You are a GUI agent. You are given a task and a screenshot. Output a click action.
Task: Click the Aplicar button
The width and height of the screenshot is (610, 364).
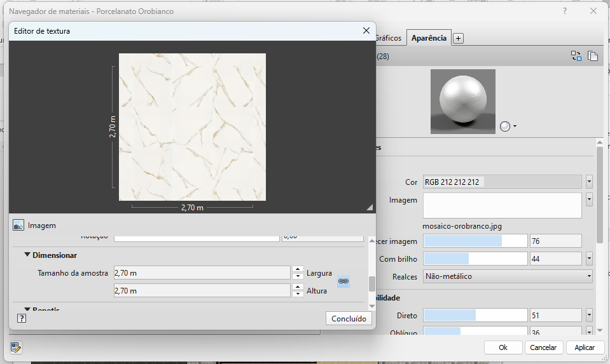pos(585,347)
